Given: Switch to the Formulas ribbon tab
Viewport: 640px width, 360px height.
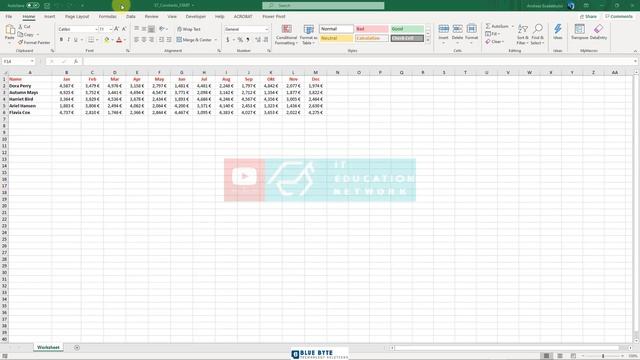Looking at the screenshot, I should pos(107,16).
